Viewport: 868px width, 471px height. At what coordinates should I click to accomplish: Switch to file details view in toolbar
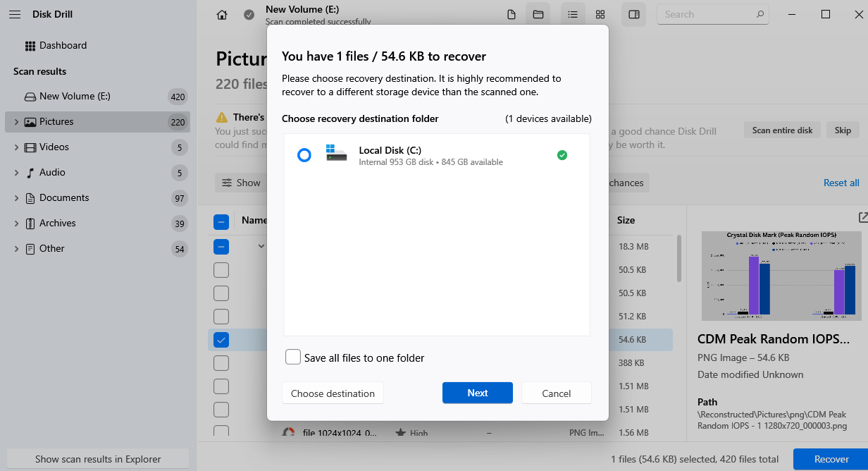click(x=511, y=13)
